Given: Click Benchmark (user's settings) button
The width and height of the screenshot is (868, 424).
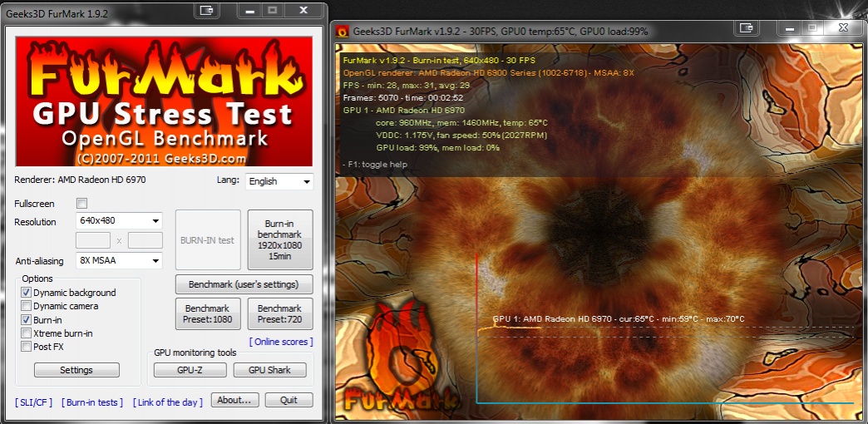Looking at the screenshot, I should point(244,284).
